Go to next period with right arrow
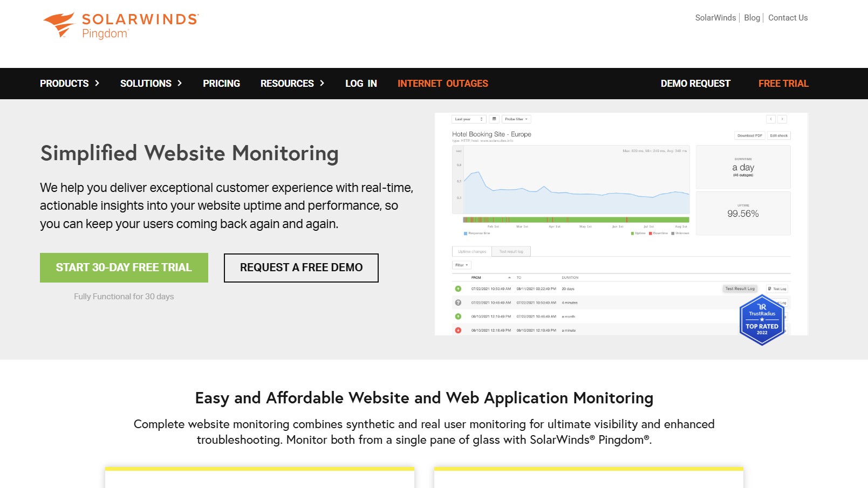 click(x=782, y=119)
